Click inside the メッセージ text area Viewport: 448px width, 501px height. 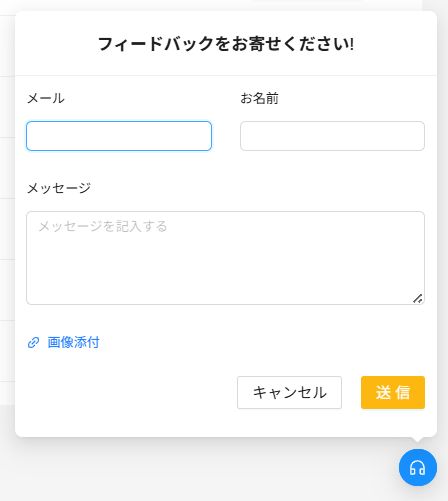(225, 258)
